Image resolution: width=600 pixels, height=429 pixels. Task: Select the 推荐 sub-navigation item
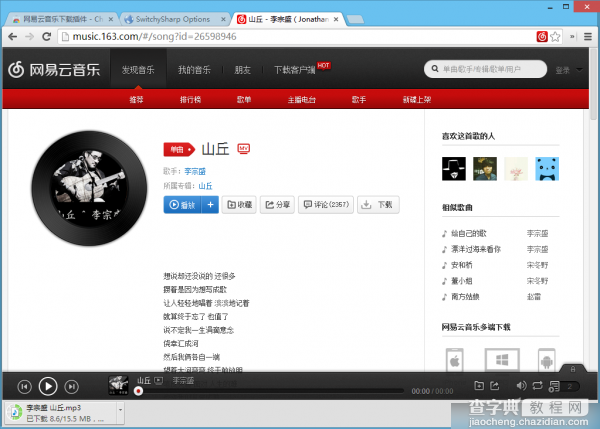click(x=136, y=100)
